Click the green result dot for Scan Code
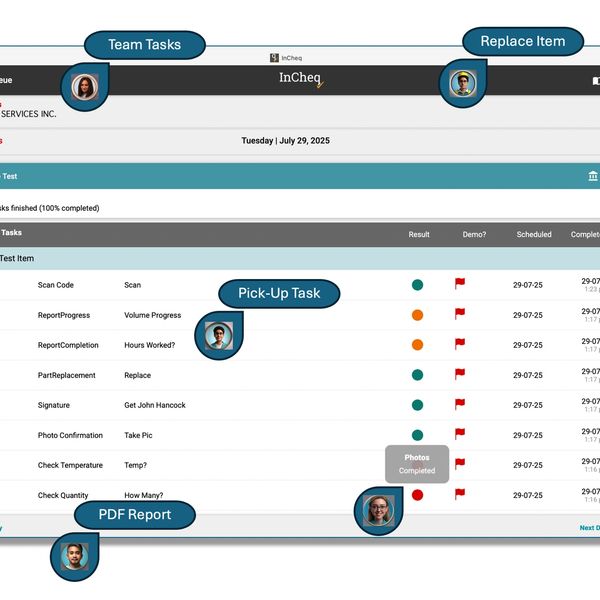Viewport: 600px width, 600px height. 417,285
